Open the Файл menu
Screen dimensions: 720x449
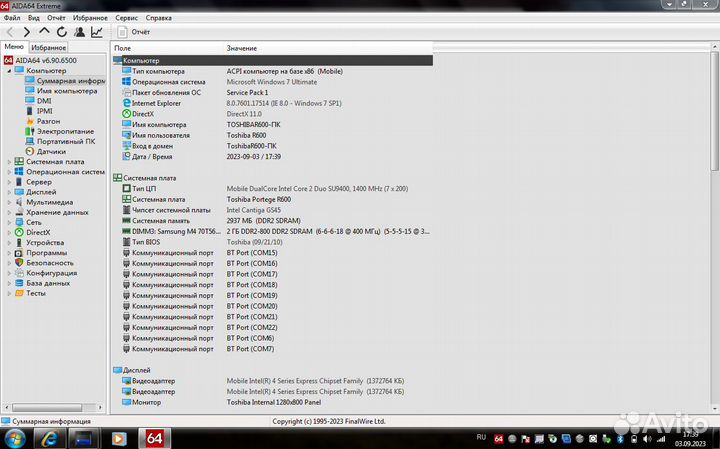click(12, 18)
